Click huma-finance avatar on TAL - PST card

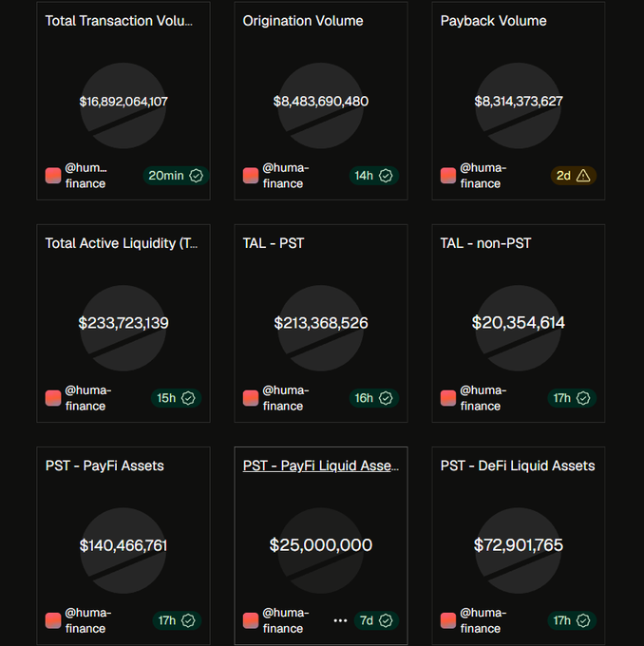(x=251, y=398)
